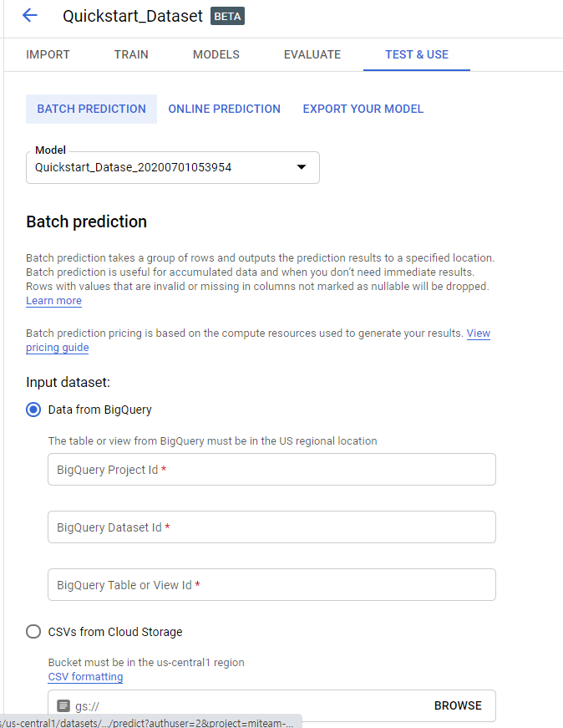Open EXPORT YOUR MODEL section
Screen dimensions: 563x728
point(363,109)
